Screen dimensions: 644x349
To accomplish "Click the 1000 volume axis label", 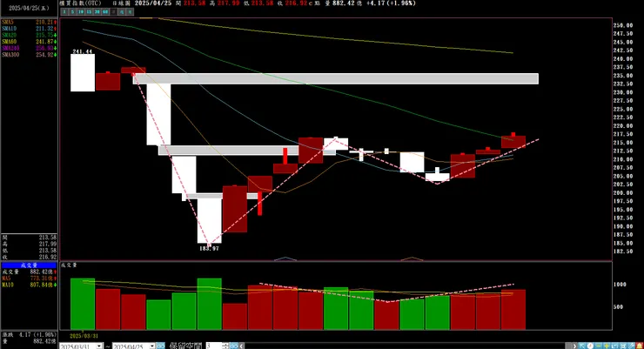I will pos(620,284).
